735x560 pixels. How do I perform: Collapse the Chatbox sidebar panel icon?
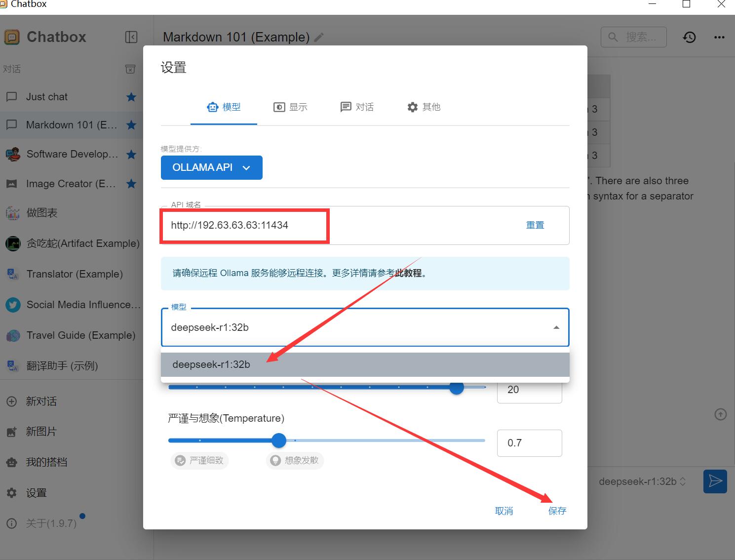pos(131,37)
